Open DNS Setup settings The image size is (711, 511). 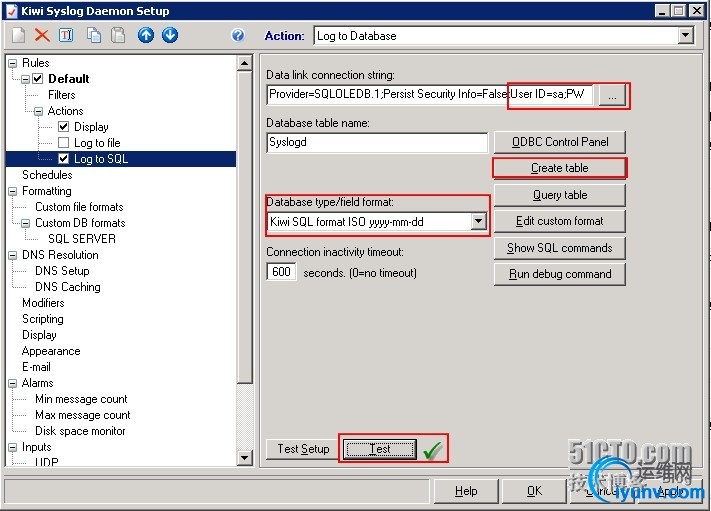click(62, 271)
